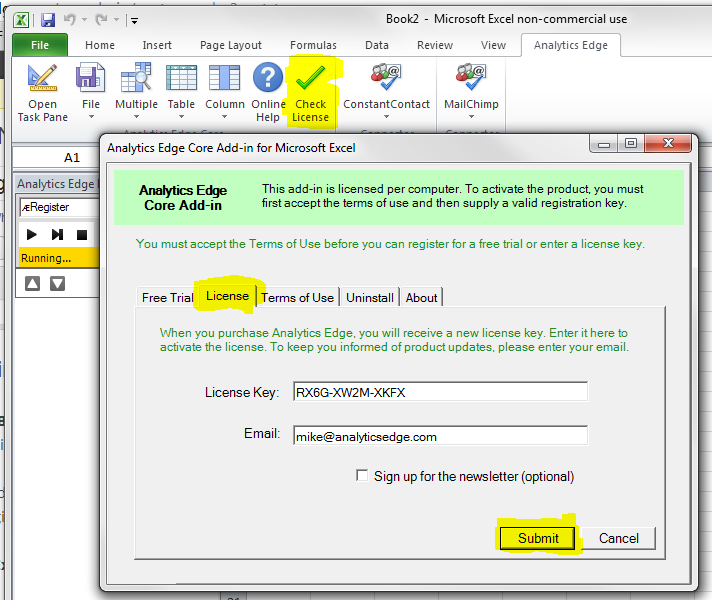
Task: Click the Stop square button in task pane
Action: [82, 235]
